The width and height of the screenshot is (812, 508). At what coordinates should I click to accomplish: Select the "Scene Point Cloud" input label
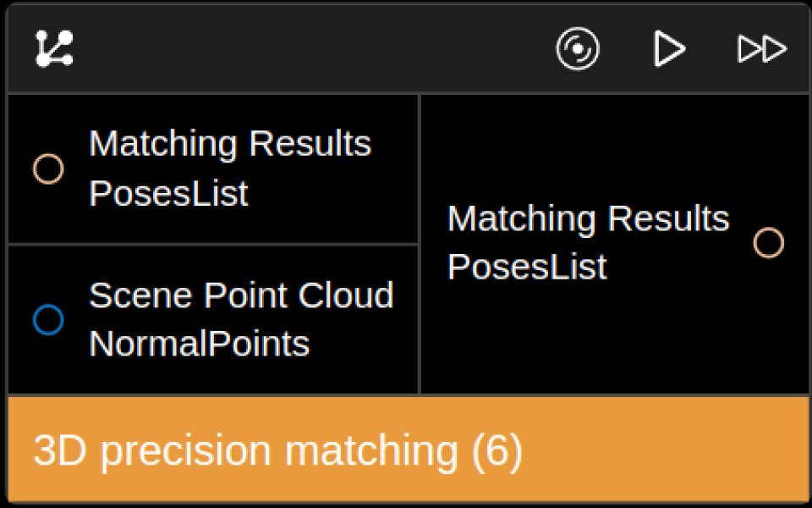point(241,295)
